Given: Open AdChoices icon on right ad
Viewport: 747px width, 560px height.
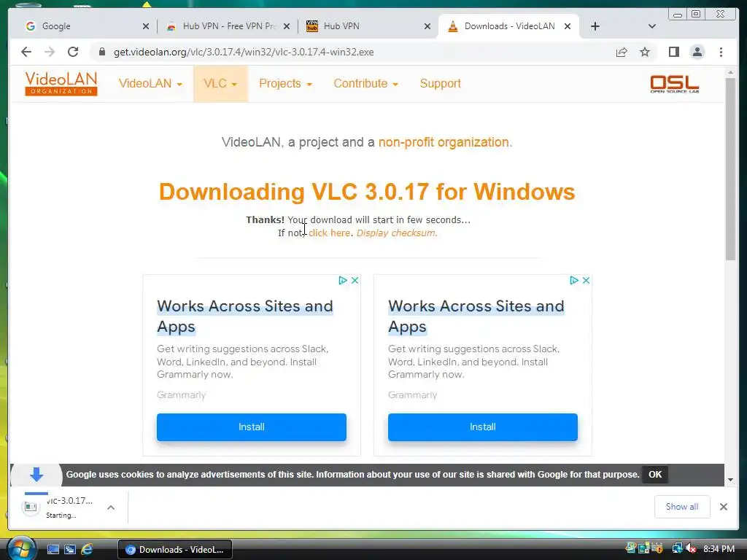Looking at the screenshot, I should 574,281.
